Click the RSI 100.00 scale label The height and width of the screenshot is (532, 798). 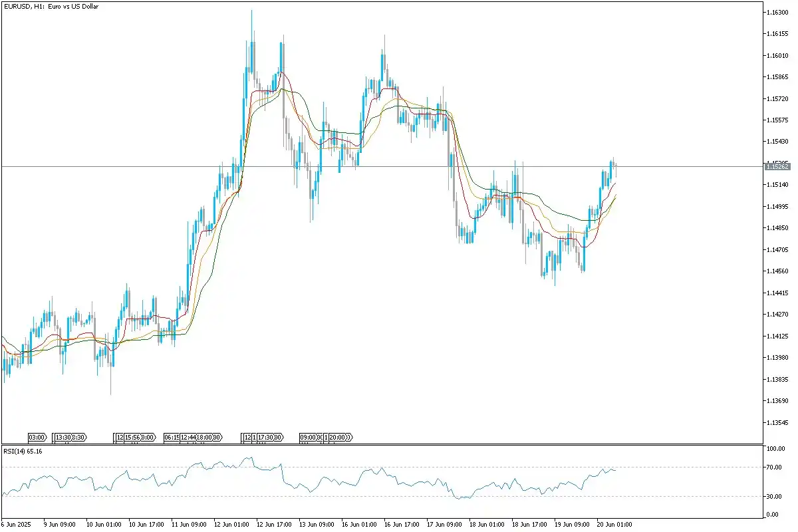[x=775, y=449]
